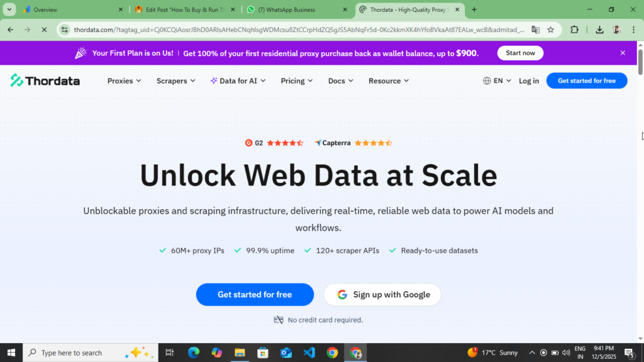Click the Start now banner button

pyautogui.click(x=520, y=53)
